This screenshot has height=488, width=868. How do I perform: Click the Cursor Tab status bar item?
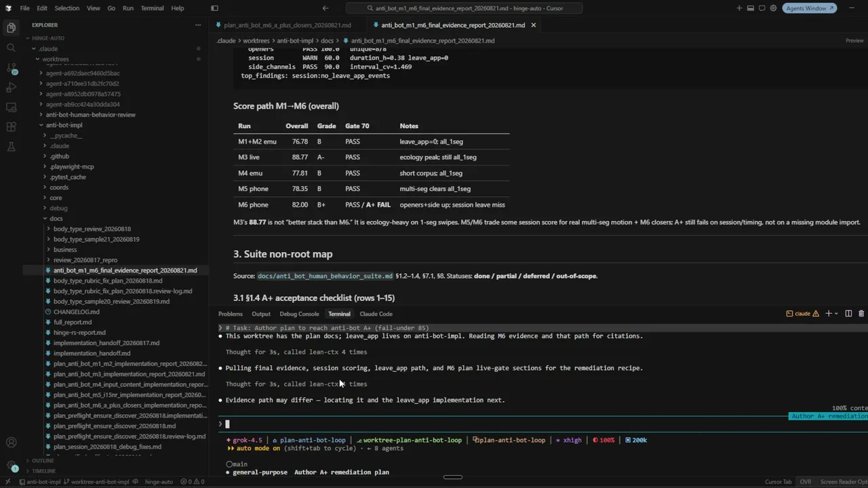tap(778, 482)
